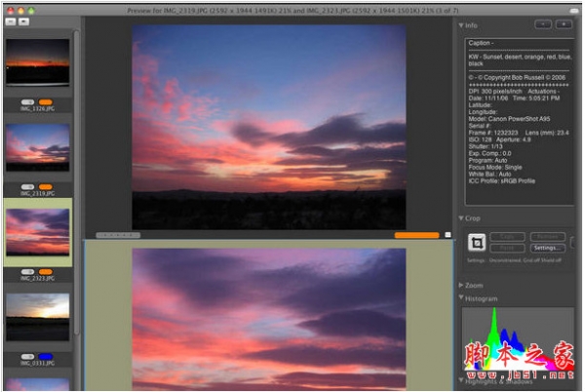Click small white icon beside orange bar
This screenshot has height=392, width=585.
[x=448, y=235]
